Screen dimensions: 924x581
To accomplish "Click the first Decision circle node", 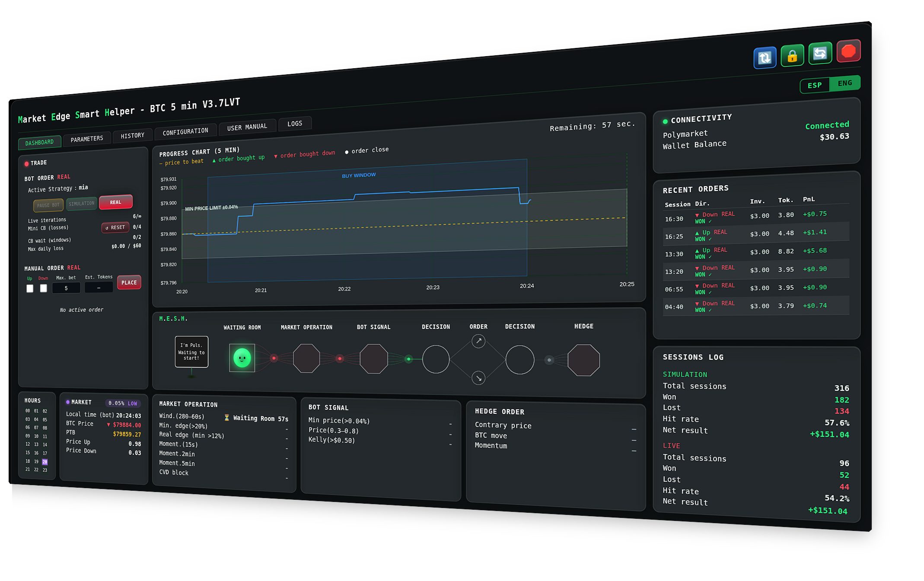I will click(436, 359).
